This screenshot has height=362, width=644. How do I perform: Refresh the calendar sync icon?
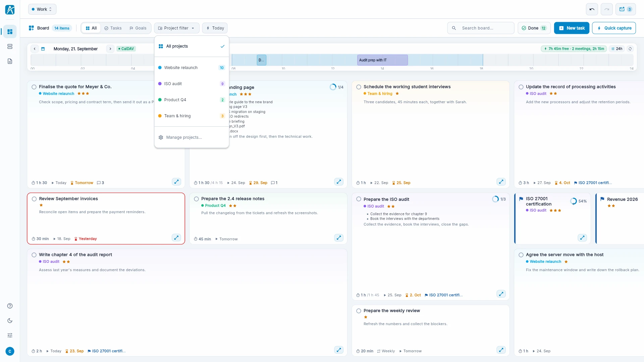pyautogui.click(x=630, y=49)
